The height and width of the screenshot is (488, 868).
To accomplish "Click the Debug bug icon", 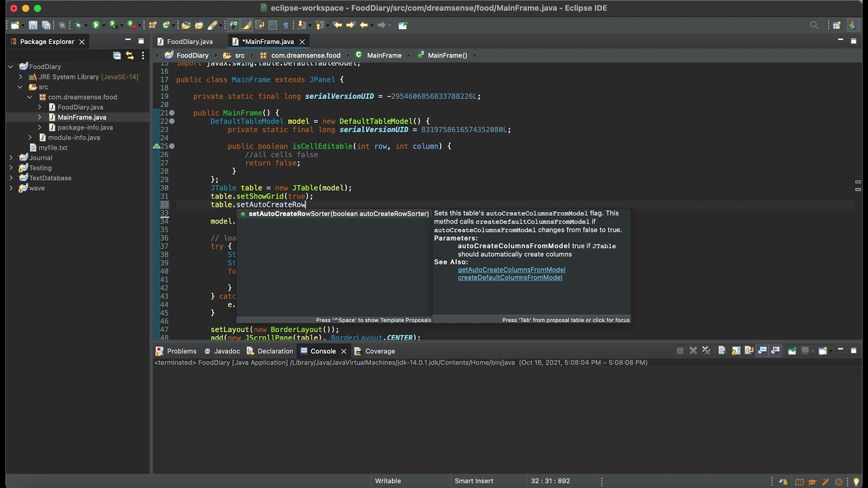I will (x=79, y=25).
